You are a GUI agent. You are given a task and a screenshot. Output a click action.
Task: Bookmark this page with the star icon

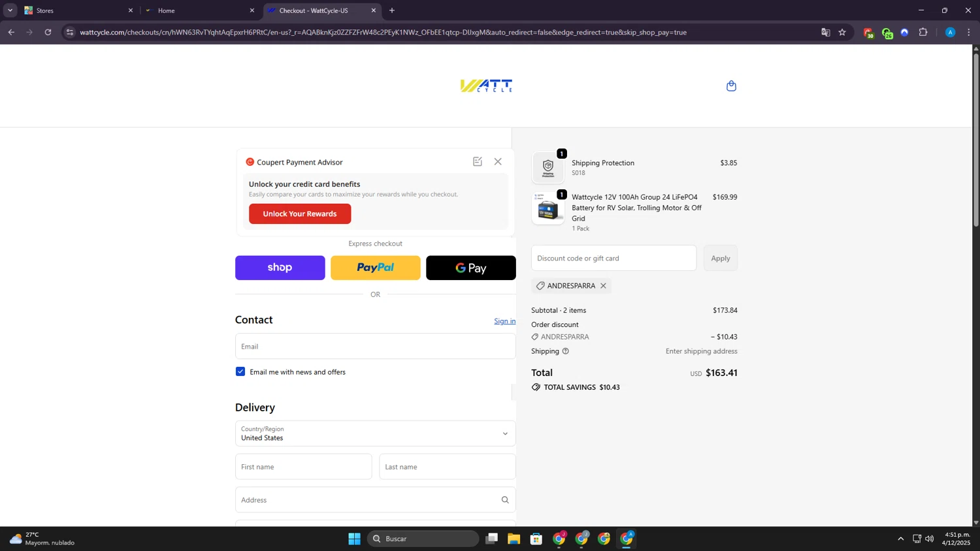[x=842, y=32]
